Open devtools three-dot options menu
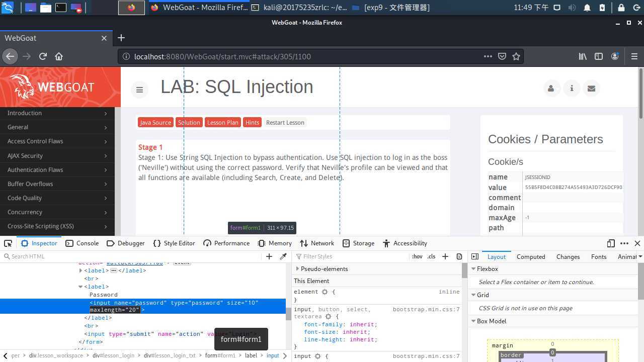Viewport: 644px width, 362px height. coord(624,243)
